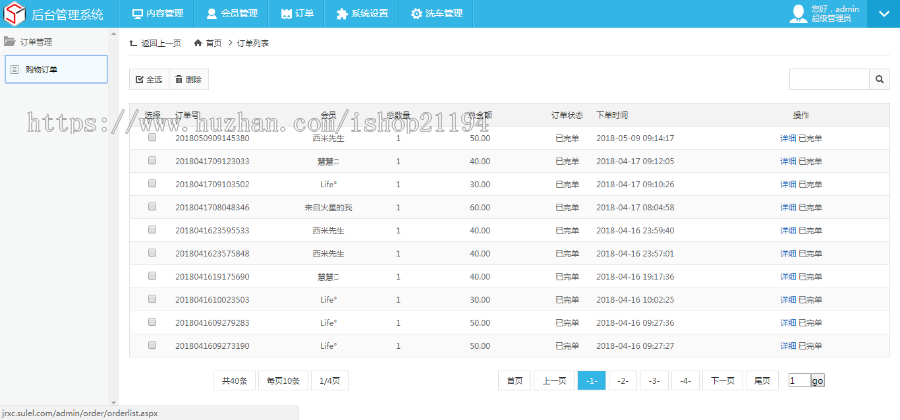Click the 每页10条 per page label
900x420 pixels.
point(284,380)
